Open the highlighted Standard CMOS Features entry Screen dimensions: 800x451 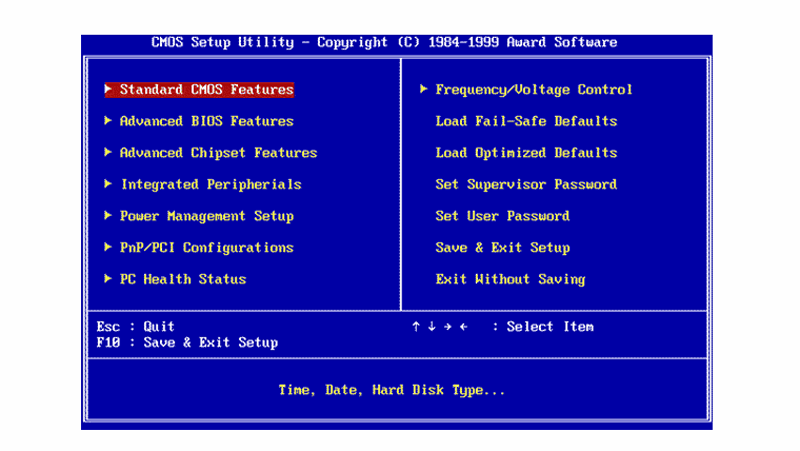(206, 90)
